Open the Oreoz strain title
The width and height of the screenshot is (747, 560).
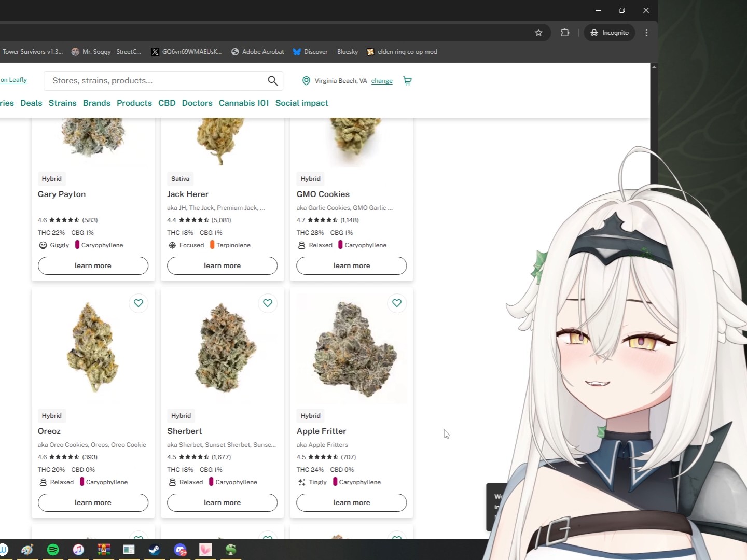49,431
